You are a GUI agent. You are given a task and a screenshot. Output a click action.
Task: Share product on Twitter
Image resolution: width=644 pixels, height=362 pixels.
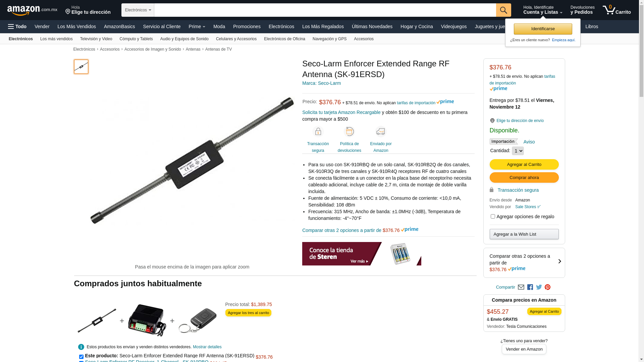point(539,287)
